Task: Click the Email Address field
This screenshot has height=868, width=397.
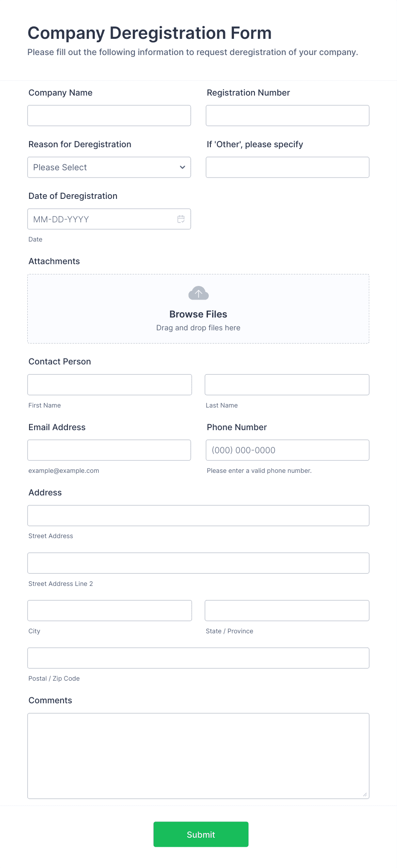Action: pyautogui.click(x=109, y=450)
